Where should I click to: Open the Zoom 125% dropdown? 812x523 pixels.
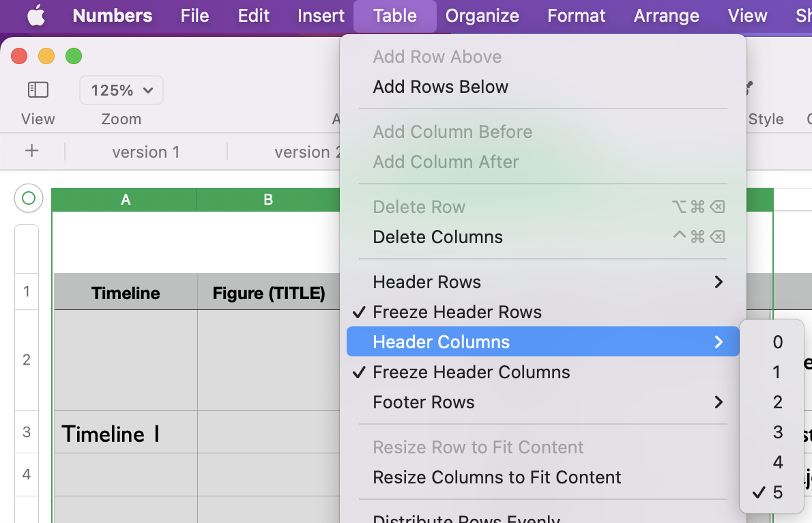[121, 90]
